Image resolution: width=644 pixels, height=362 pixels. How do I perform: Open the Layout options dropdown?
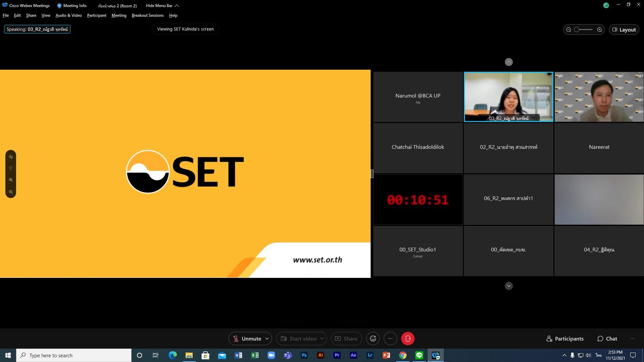point(624,29)
